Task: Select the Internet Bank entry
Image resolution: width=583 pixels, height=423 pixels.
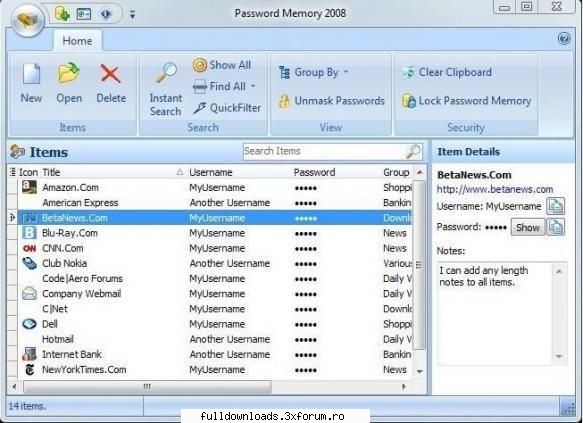Action: tap(215, 354)
